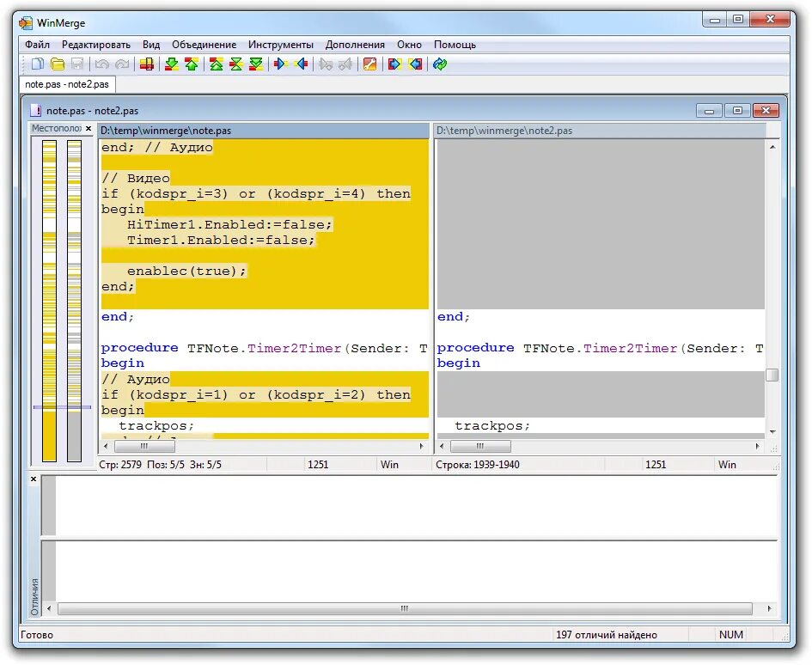This screenshot has width=812, height=665.
Task: Click left pane horizontal scroll right arrow
Action: 421,446
